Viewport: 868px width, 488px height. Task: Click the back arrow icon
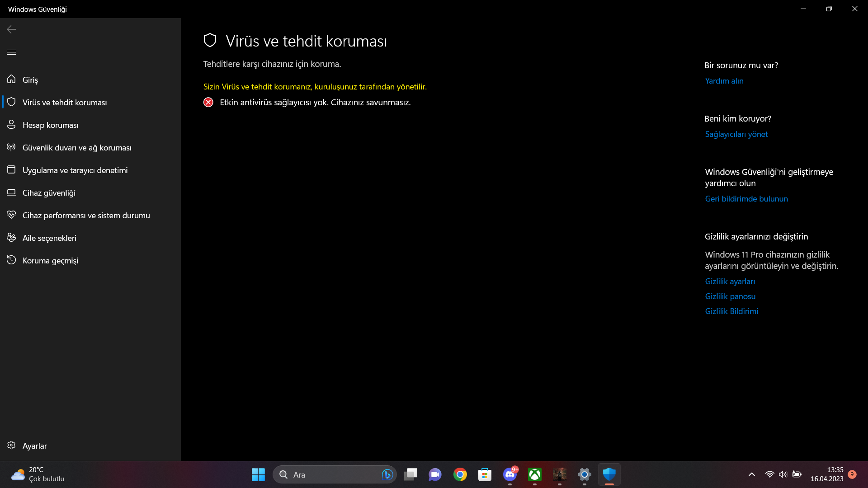click(x=11, y=29)
